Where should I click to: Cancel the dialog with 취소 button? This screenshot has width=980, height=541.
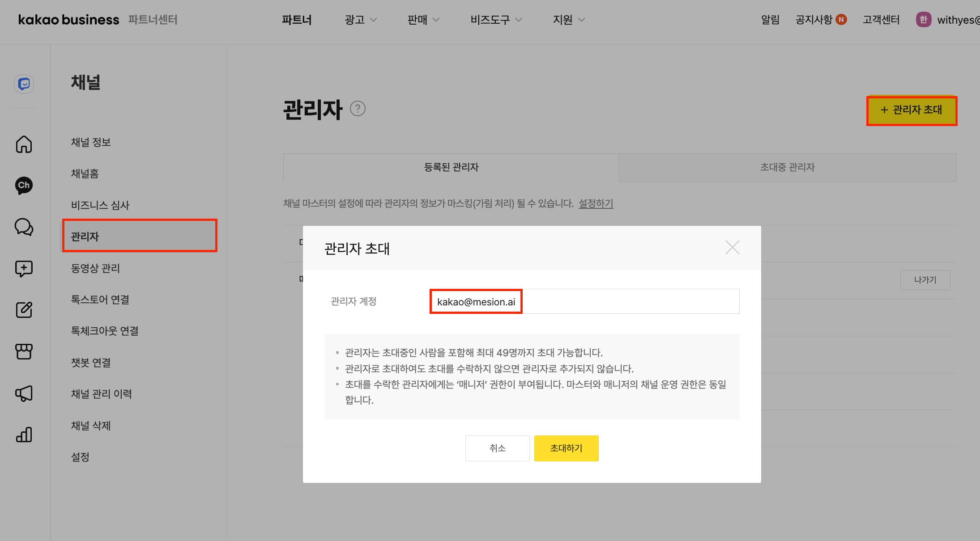(497, 448)
